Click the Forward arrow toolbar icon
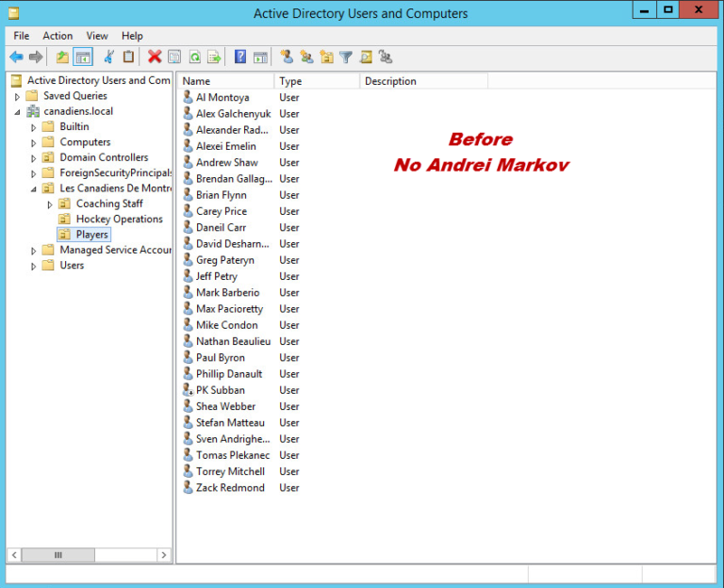 (x=36, y=57)
